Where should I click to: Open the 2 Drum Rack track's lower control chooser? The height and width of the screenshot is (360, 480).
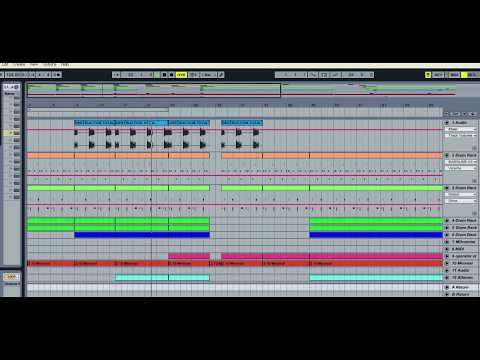[462, 168]
